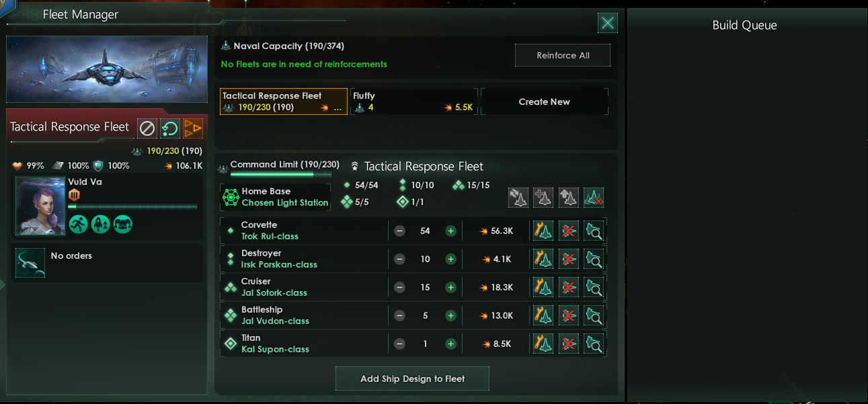Increase Titan count with plus button

click(450, 344)
